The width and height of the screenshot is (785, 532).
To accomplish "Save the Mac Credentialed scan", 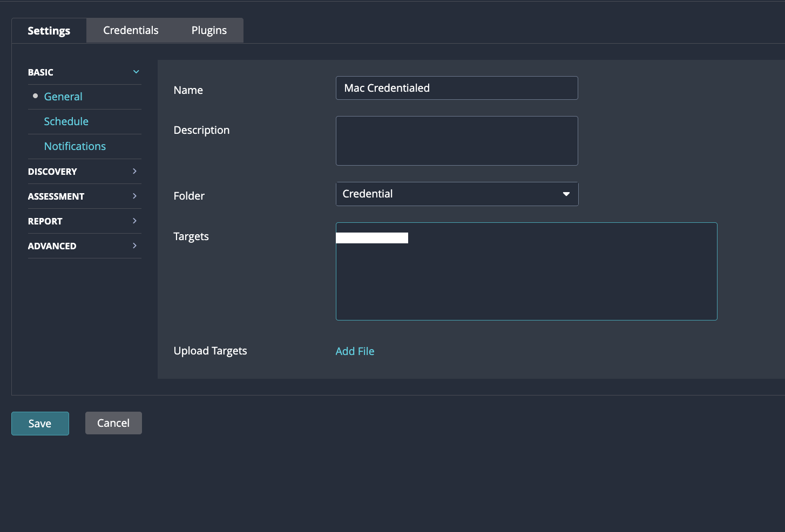I will tap(40, 423).
